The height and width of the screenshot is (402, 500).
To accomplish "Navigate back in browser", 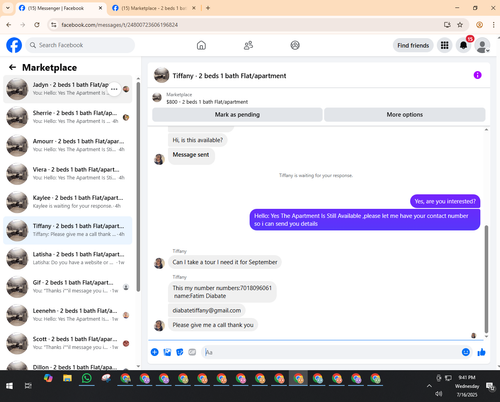I will tap(9, 25).
